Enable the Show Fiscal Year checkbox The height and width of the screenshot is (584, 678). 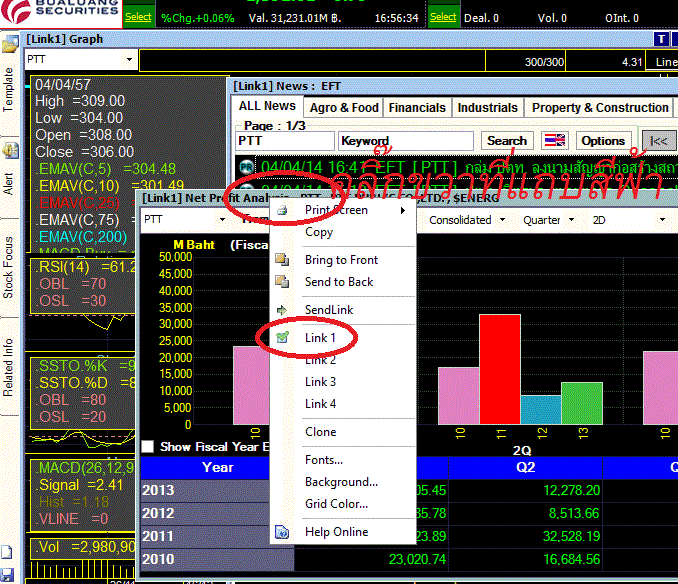(x=148, y=447)
